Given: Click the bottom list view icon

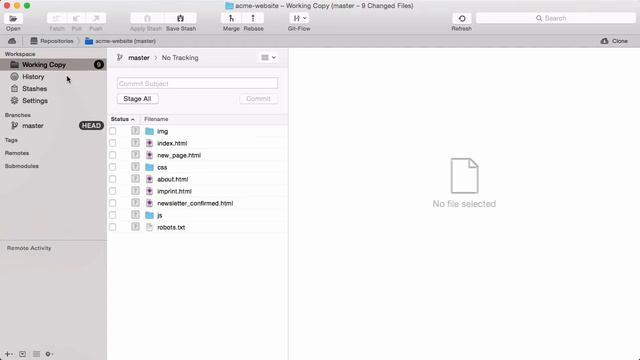Looking at the screenshot, I should (x=36, y=354).
